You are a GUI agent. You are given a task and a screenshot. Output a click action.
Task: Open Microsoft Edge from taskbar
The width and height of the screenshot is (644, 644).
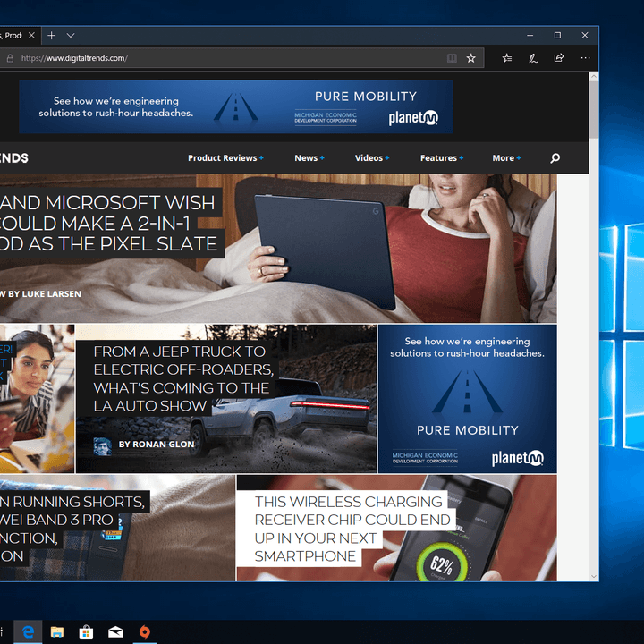click(28, 631)
